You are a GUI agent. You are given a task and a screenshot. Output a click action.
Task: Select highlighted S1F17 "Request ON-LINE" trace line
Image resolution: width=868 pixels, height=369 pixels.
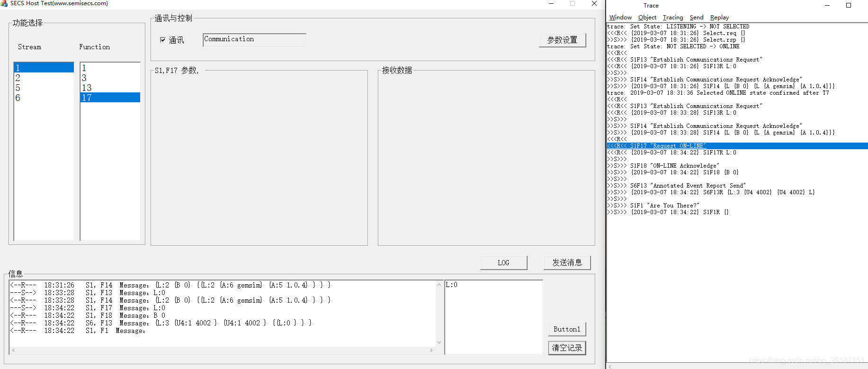click(737, 146)
